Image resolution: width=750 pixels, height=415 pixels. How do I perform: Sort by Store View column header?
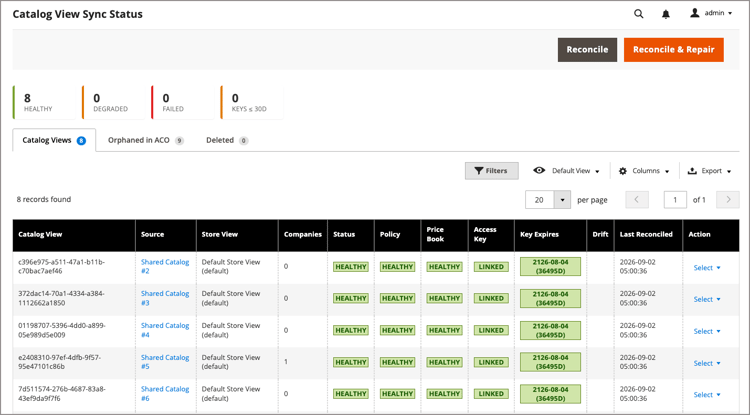coord(237,235)
